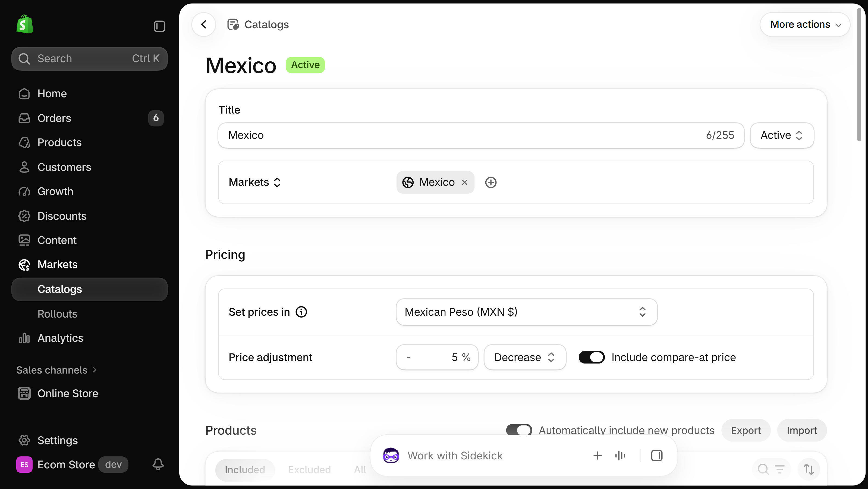Click the sidebar Search box

tap(90, 59)
